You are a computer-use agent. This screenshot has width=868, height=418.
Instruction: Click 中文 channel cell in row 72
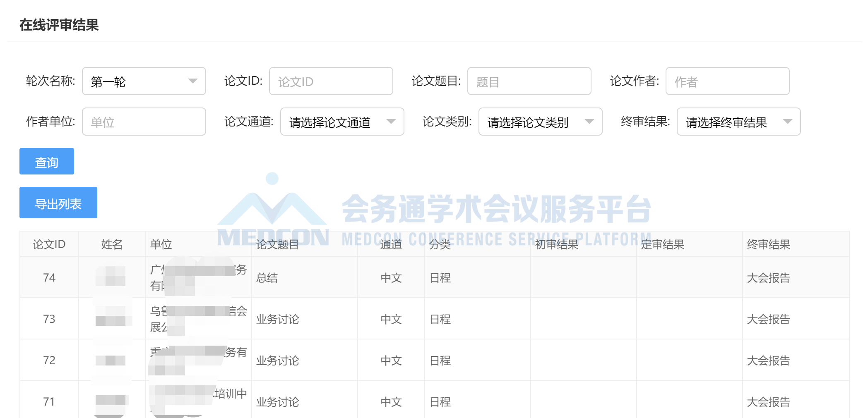pyautogui.click(x=391, y=361)
